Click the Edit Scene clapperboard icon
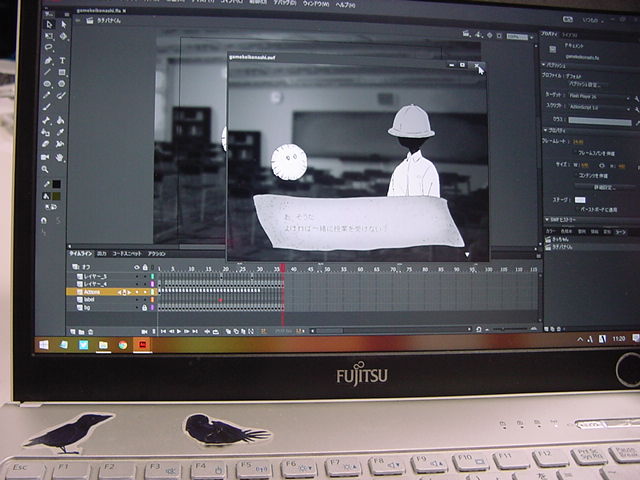640x480 pixels. (467, 34)
